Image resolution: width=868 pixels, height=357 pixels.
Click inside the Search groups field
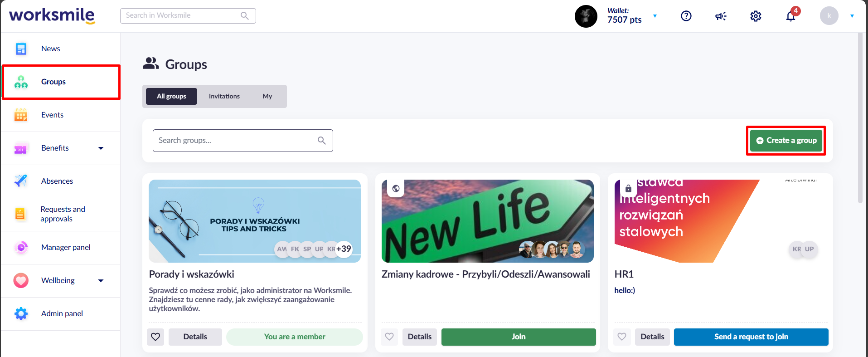coord(236,140)
